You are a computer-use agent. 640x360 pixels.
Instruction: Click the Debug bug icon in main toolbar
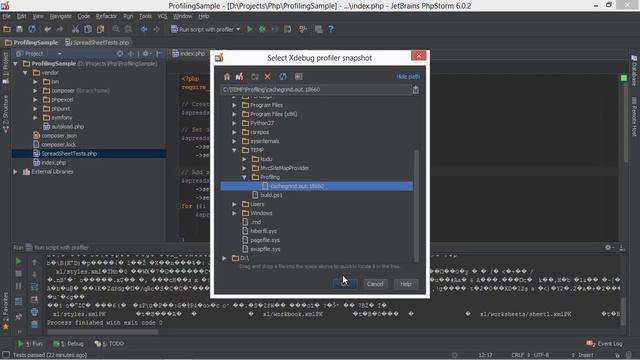tap(262, 29)
